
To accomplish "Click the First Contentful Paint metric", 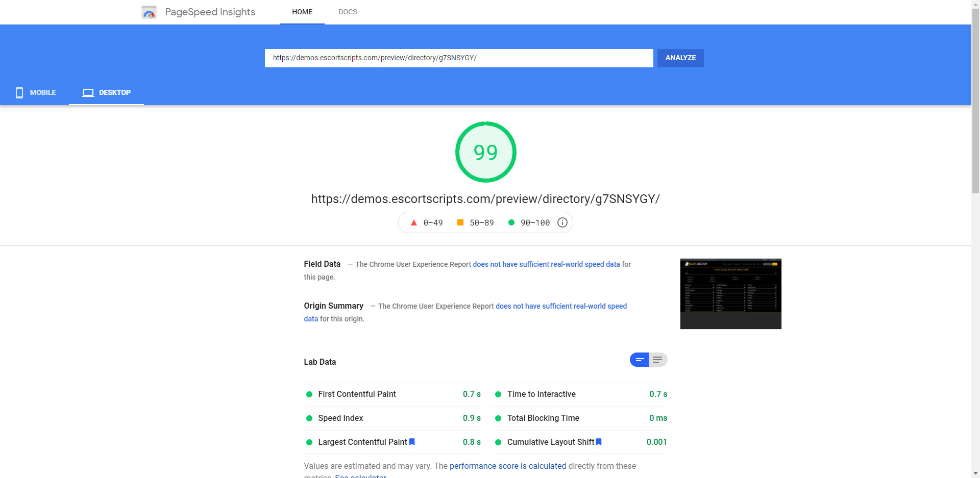I will point(393,394).
